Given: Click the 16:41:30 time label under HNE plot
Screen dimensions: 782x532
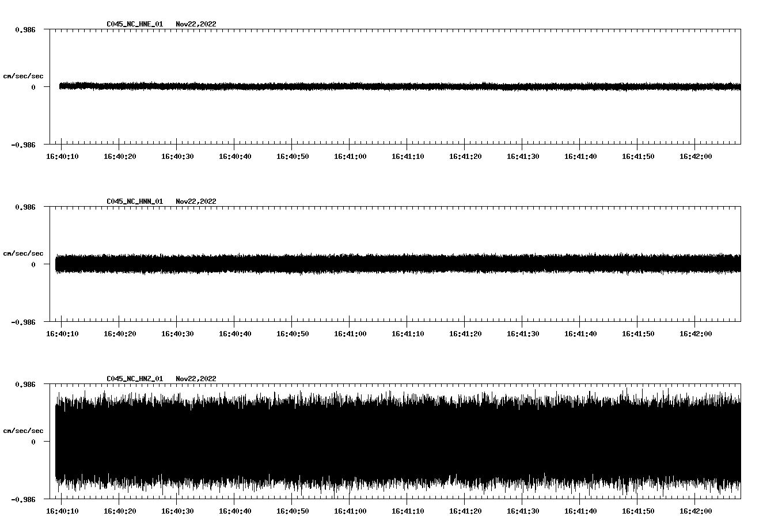Looking at the screenshot, I should pyautogui.click(x=523, y=157).
